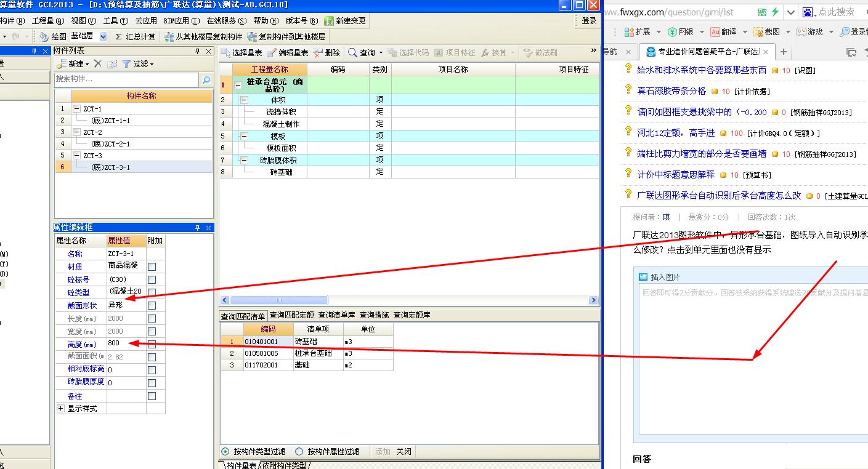
Task: Open the 基础层 floor dropdown
Action: click(103, 37)
